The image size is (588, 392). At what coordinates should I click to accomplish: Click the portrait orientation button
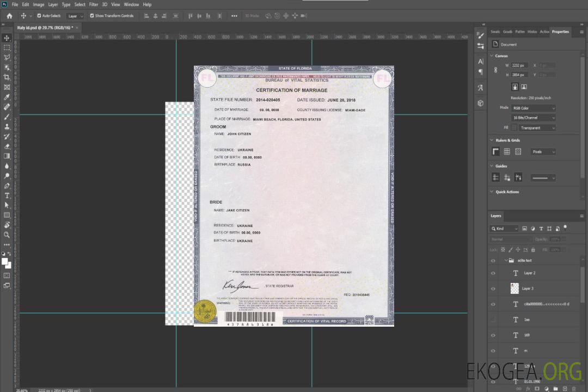(515, 87)
